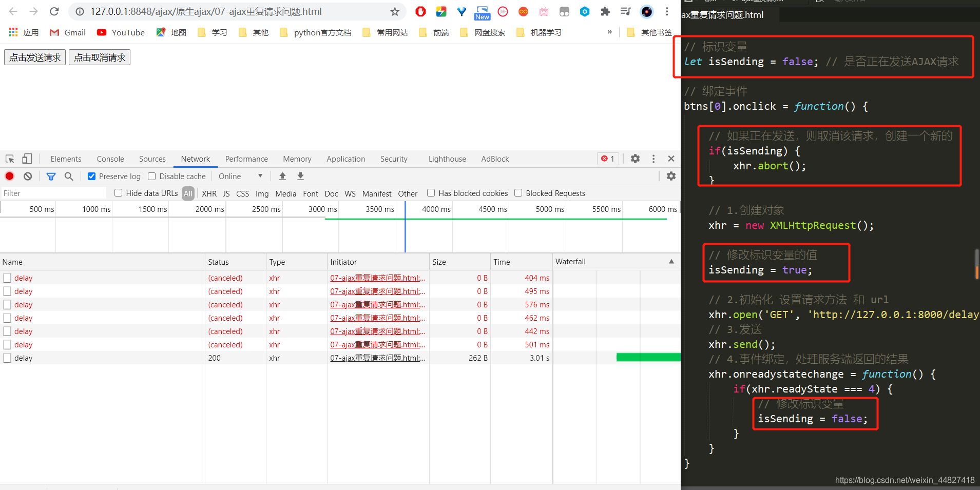Image resolution: width=980 pixels, height=490 pixels.
Task: Open Network panel settings gear
Action: (x=671, y=176)
